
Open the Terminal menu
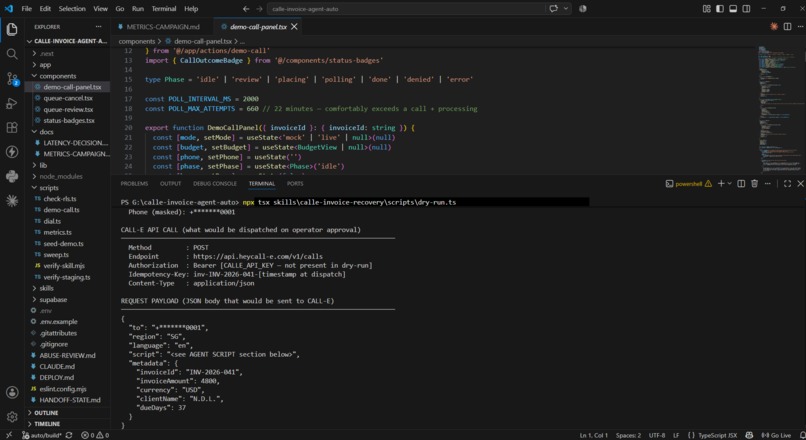coord(164,9)
